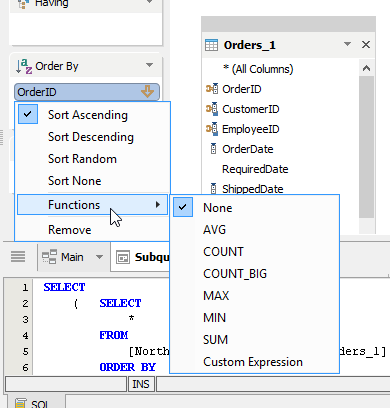The width and height of the screenshot is (390, 408).
Task: Click the Orders_1 table icon
Action: coord(211,45)
